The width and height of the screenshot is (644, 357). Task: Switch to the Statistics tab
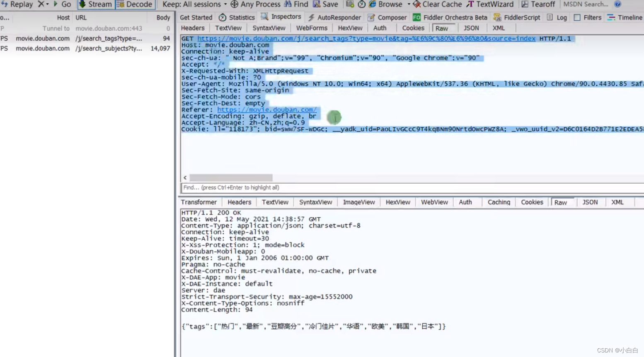pyautogui.click(x=237, y=17)
